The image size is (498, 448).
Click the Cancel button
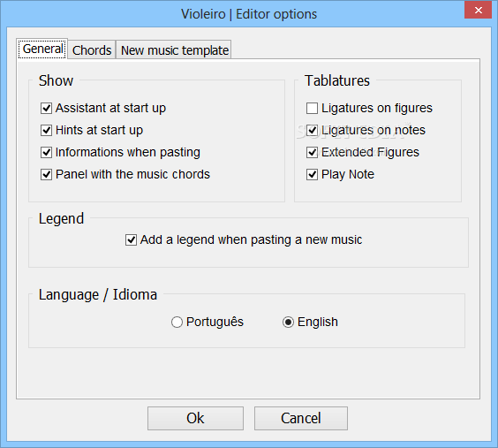[x=301, y=419]
